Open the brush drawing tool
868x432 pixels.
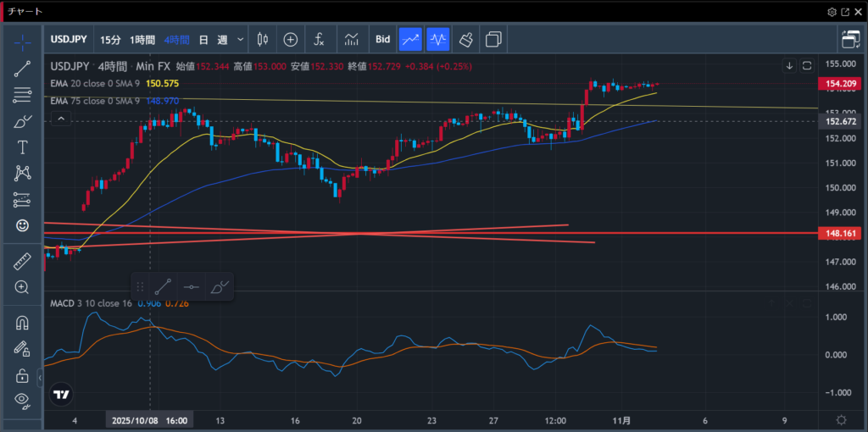coord(22,121)
